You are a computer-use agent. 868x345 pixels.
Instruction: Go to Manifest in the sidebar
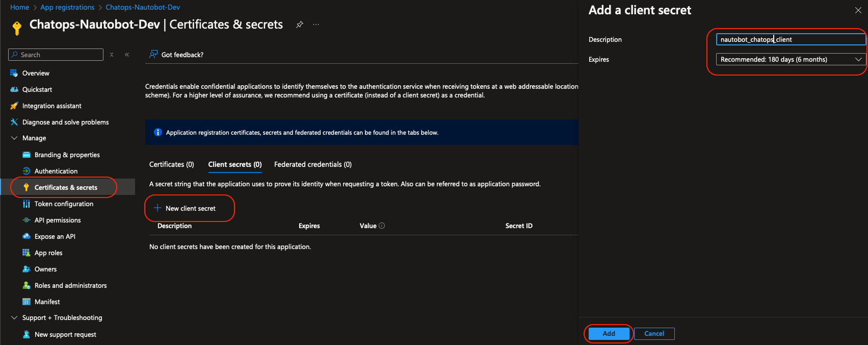[47, 302]
